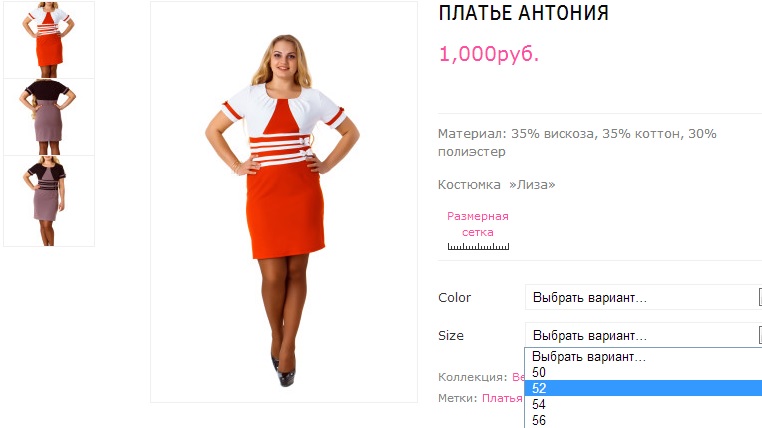
Task: Click the Size field label
Action: pos(450,335)
